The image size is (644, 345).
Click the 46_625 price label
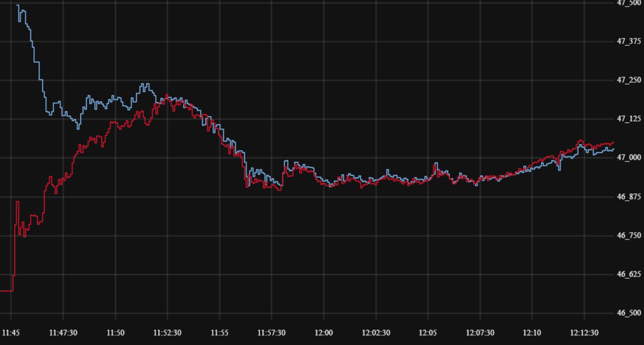coord(629,274)
